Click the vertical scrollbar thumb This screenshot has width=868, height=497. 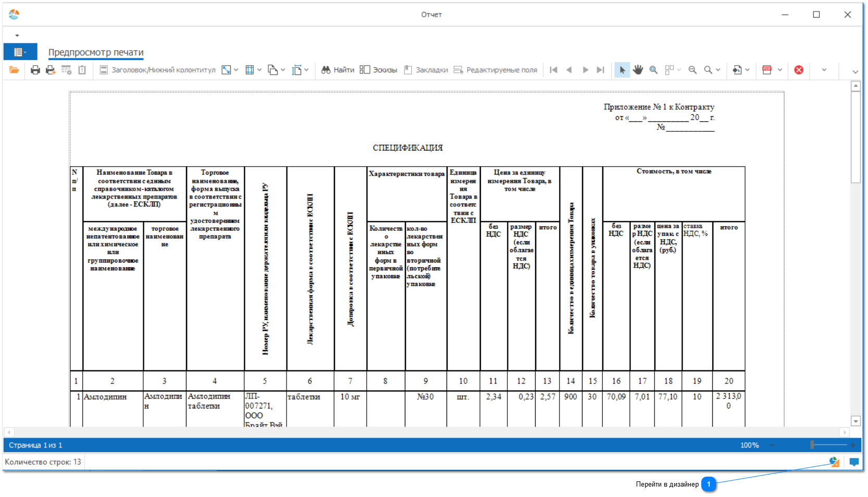(855, 138)
